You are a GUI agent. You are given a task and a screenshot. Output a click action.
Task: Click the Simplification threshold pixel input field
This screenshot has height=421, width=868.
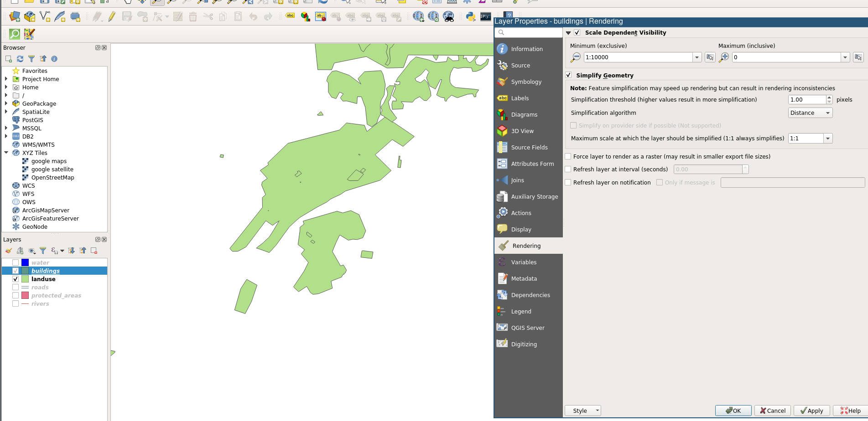(806, 100)
